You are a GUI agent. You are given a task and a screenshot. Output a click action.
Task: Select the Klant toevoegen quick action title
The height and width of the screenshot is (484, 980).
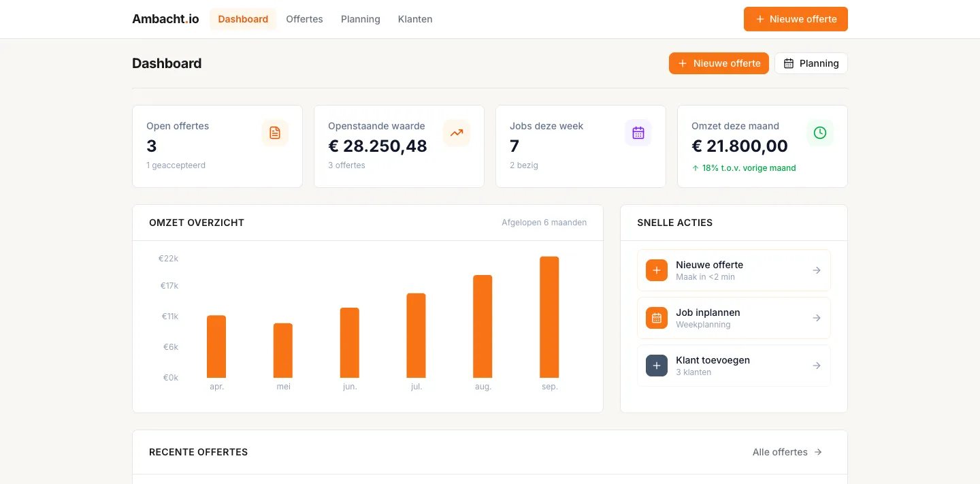(x=713, y=360)
